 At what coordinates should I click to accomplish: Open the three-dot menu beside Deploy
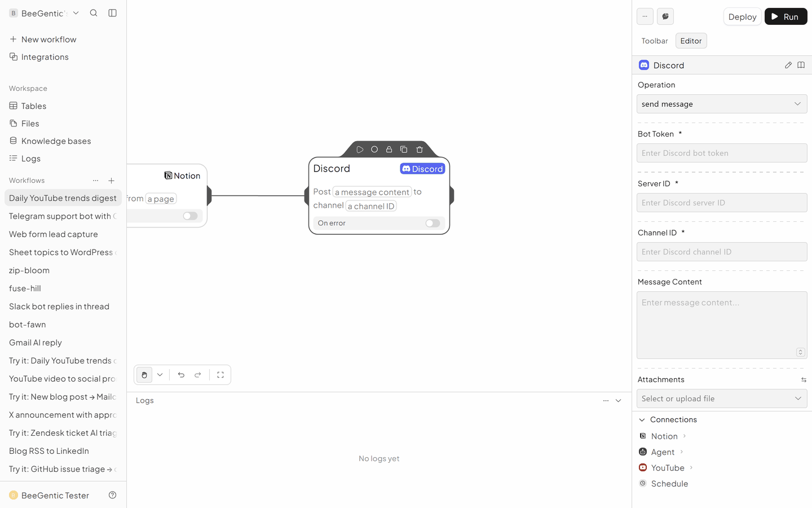[645, 16]
